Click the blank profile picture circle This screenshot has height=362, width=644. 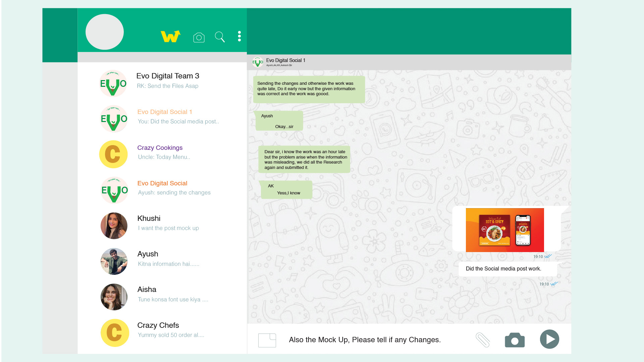105,32
